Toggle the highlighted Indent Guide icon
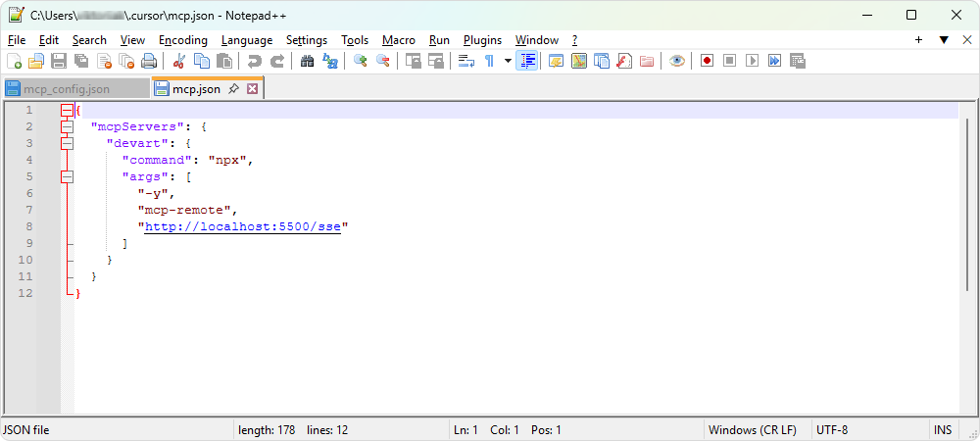The height and width of the screenshot is (441, 980). pyautogui.click(x=527, y=61)
